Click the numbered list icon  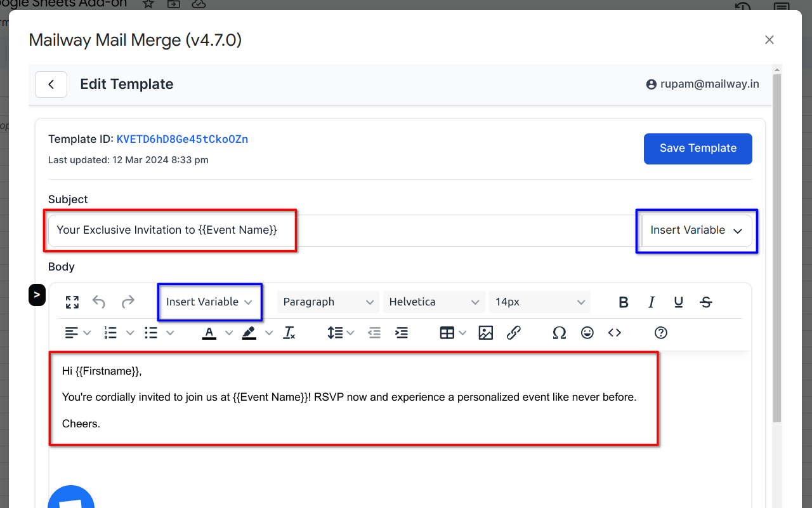pyautogui.click(x=110, y=333)
